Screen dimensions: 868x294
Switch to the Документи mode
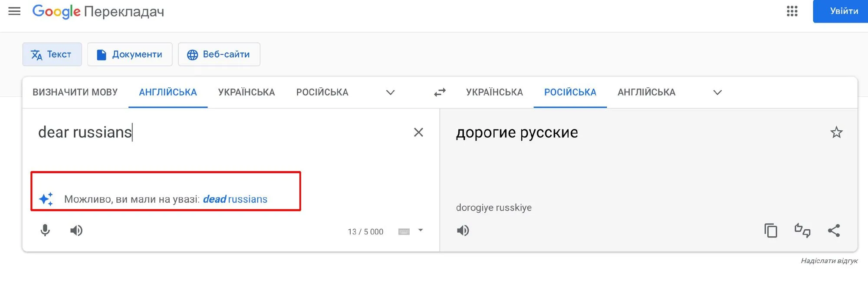click(x=130, y=54)
